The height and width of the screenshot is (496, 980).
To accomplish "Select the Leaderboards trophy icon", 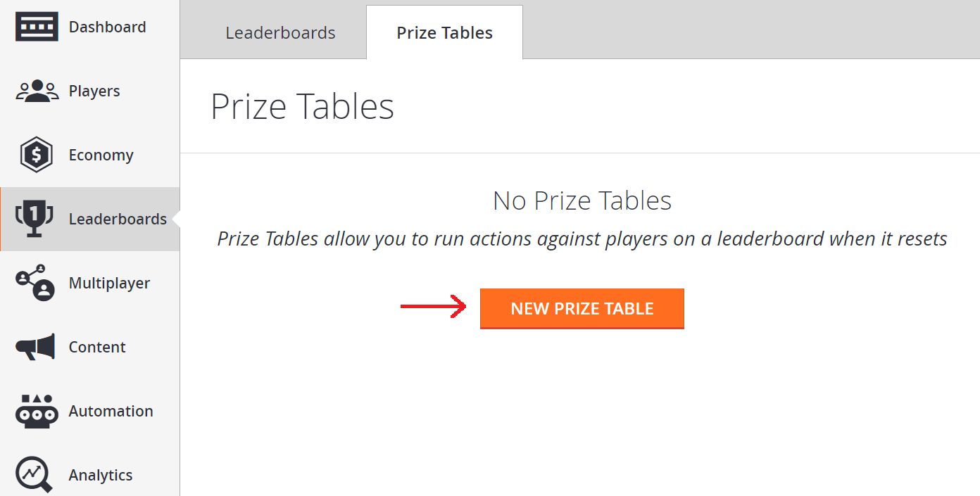I will [34, 219].
